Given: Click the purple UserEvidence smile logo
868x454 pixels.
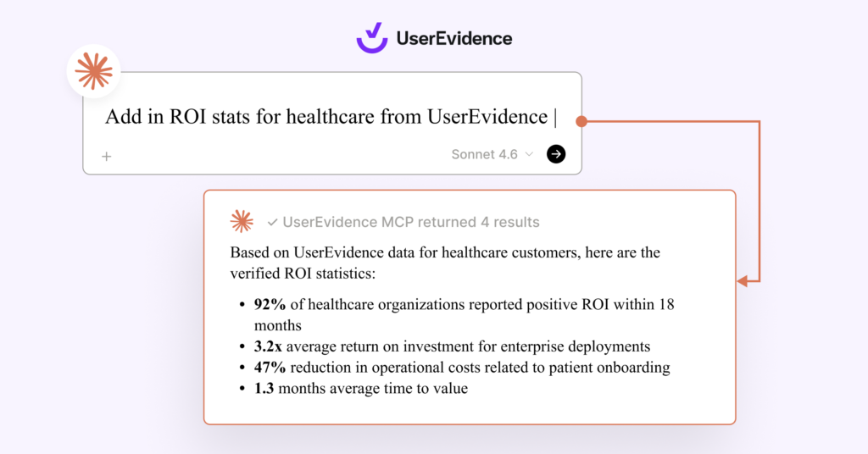Looking at the screenshot, I should click(371, 38).
